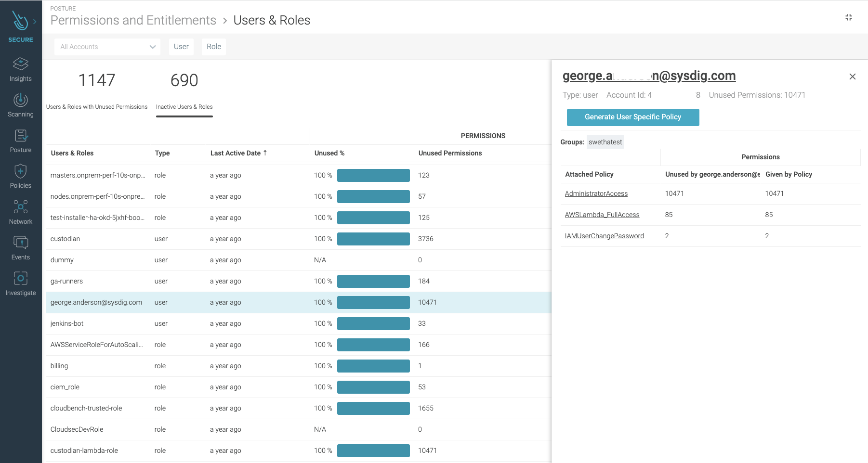Select the AWSServiceRoleForAutoScali row
This screenshot has height=463, width=868.
click(299, 345)
